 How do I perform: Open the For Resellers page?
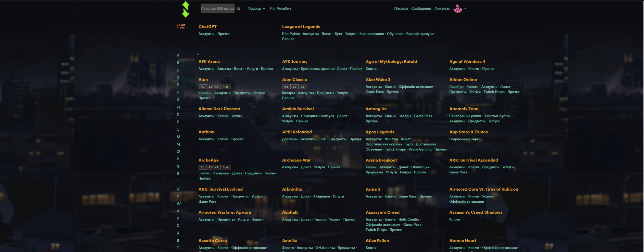(281, 8)
